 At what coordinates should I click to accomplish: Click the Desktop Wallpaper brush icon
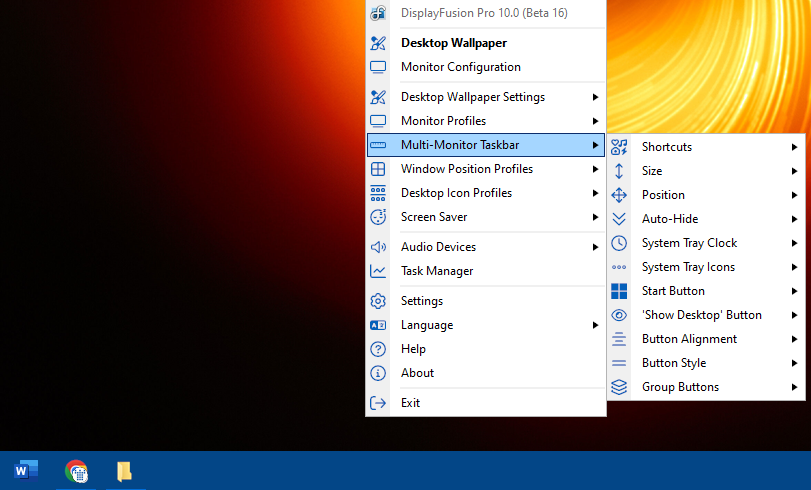[x=378, y=43]
